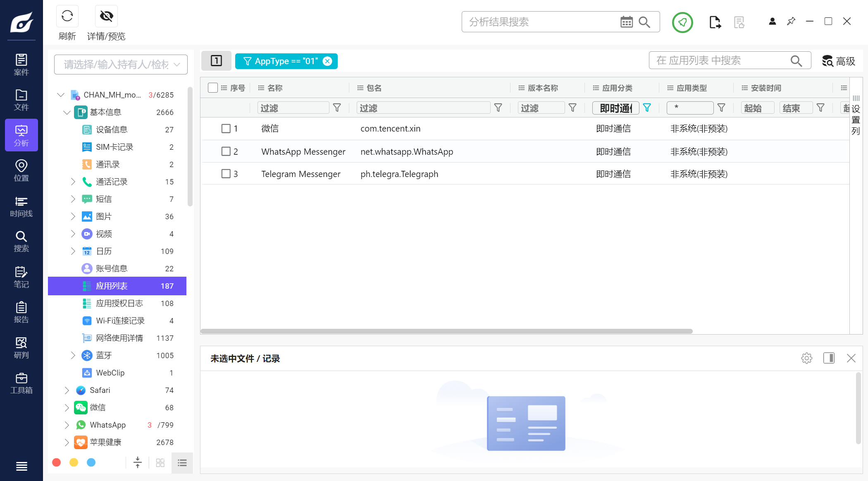Click the red color tag dot
The height and width of the screenshot is (481, 868).
[57, 462]
